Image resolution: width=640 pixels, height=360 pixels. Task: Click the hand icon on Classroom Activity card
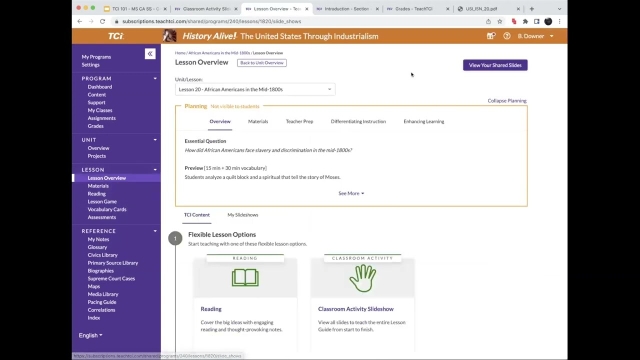pos(362,278)
